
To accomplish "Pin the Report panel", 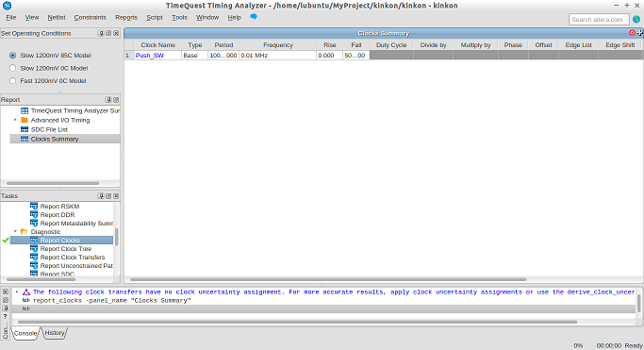I will pyautogui.click(x=108, y=100).
